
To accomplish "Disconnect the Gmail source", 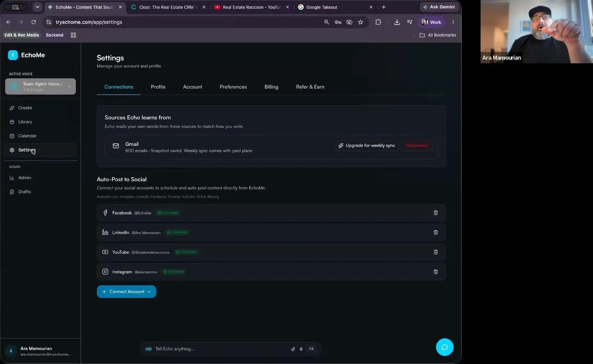I will pyautogui.click(x=417, y=146).
